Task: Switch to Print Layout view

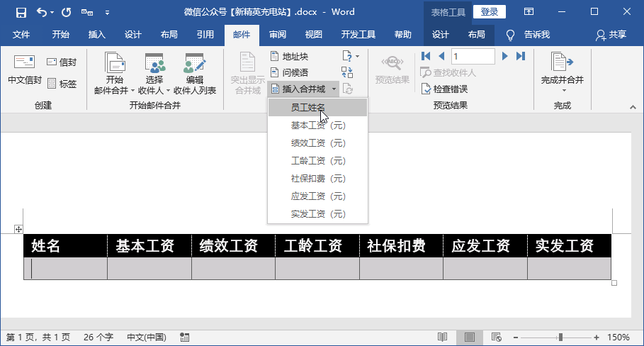Action: [470, 337]
